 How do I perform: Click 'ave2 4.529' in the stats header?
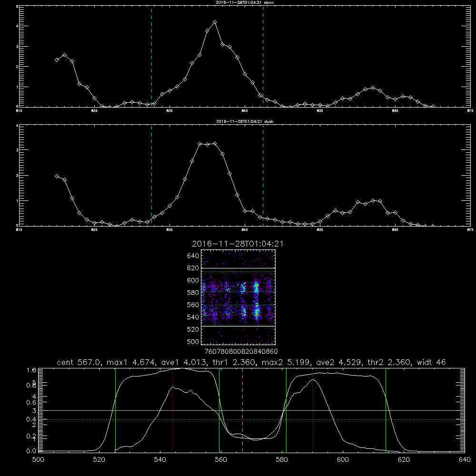point(338,362)
